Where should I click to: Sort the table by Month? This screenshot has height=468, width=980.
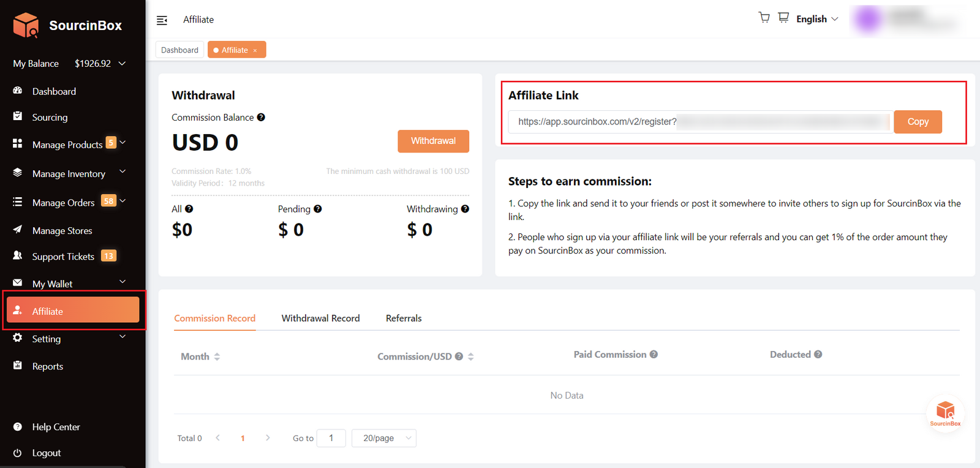pyautogui.click(x=217, y=357)
